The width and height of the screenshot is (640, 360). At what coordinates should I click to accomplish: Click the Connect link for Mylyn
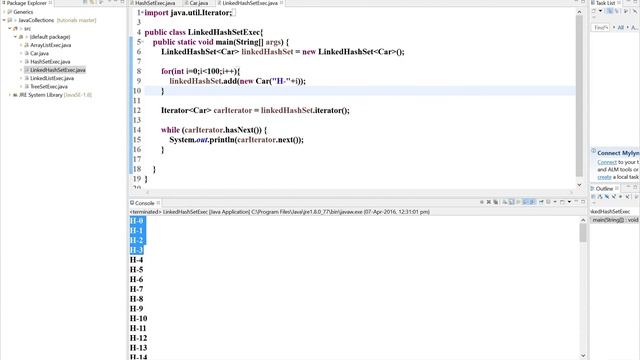(607, 162)
